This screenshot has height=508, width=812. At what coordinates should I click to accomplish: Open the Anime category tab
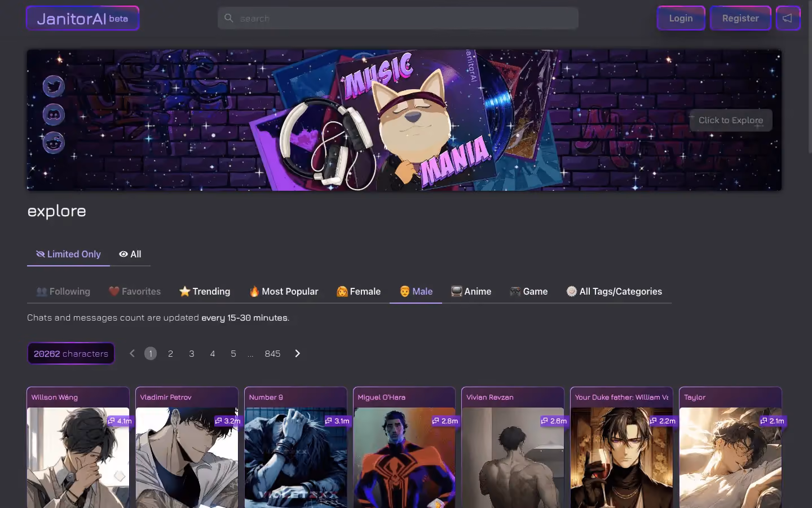471,291
